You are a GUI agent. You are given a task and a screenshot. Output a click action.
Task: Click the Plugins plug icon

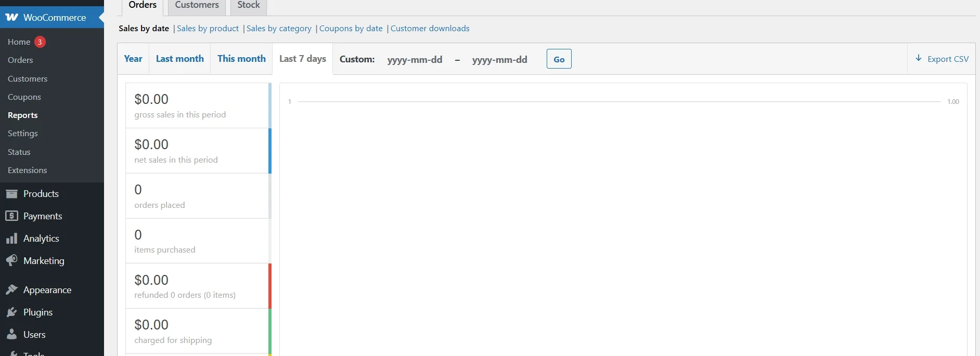[x=11, y=312]
